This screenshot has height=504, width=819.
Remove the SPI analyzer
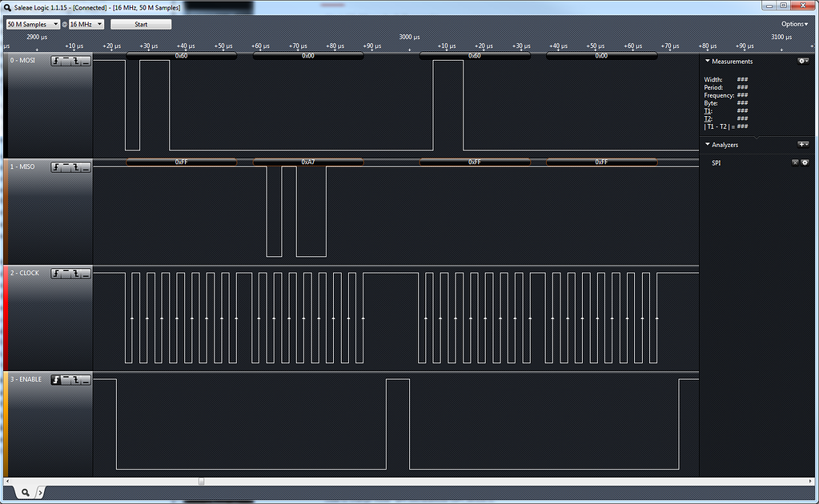coord(795,162)
